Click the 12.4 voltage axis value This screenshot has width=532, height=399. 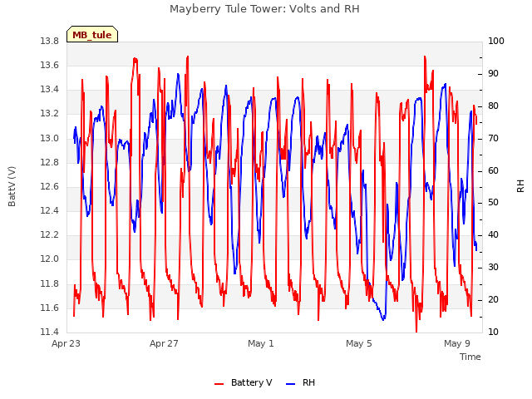pyautogui.click(x=50, y=211)
